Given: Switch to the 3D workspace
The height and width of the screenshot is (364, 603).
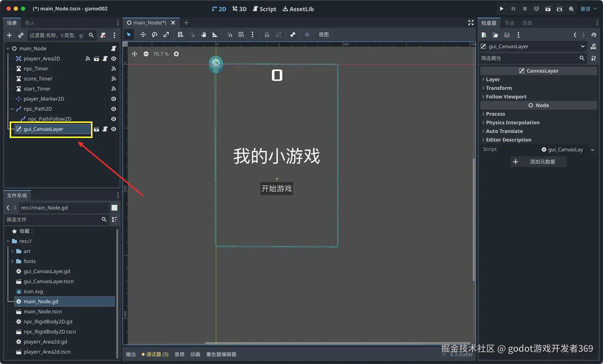Looking at the screenshot, I should (x=240, y=9).
